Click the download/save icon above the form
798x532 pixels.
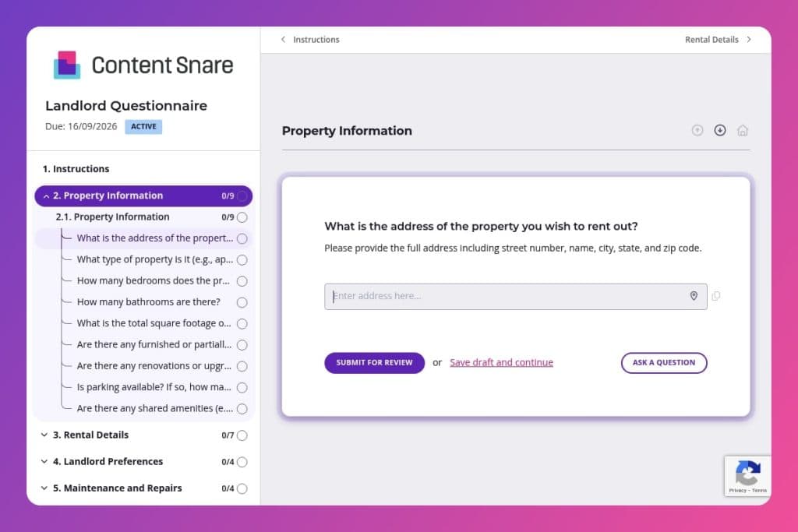point(720,130)
